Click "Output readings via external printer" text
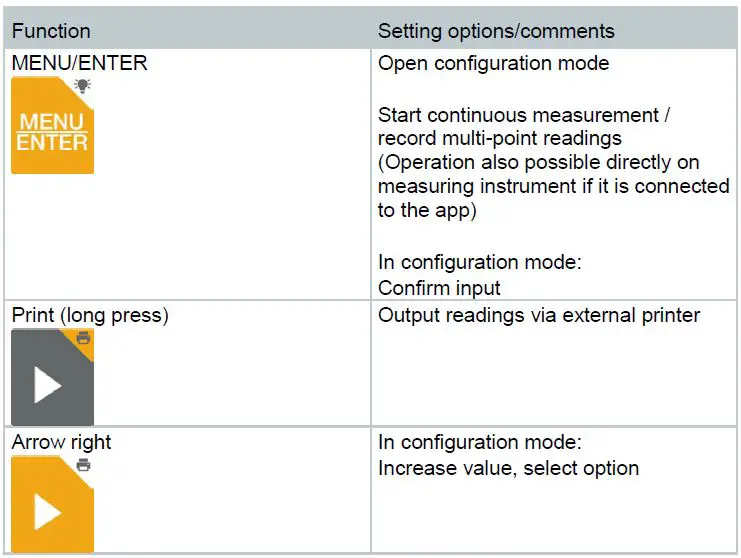 pos(538,316)
